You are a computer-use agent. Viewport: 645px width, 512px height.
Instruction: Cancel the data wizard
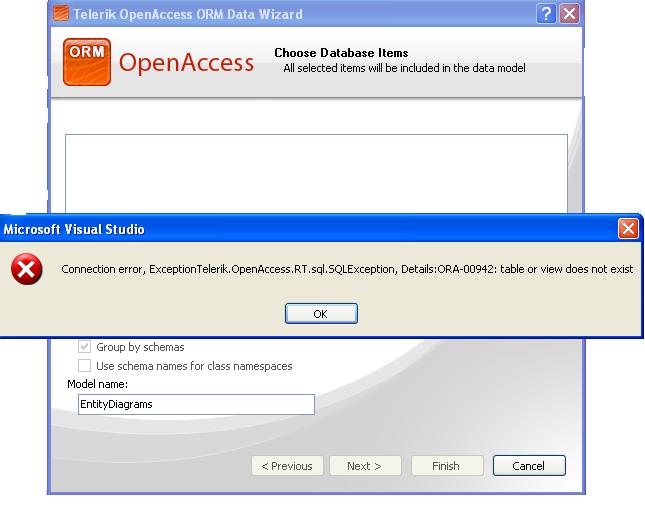click(529, 466)
